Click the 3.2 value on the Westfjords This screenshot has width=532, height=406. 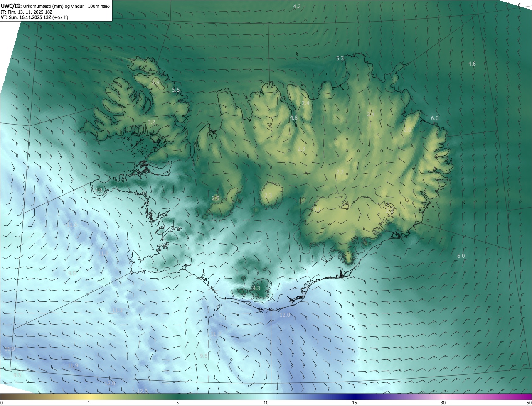point(151,122)
